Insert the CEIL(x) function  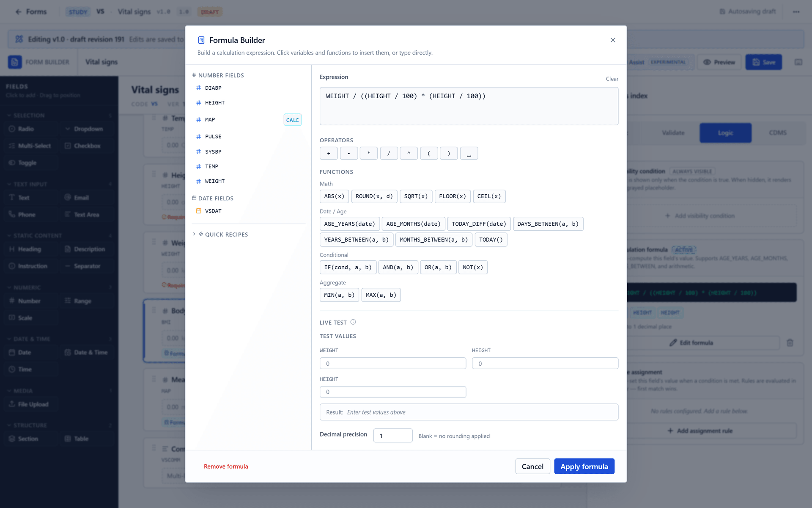click(x=489, y=196)
